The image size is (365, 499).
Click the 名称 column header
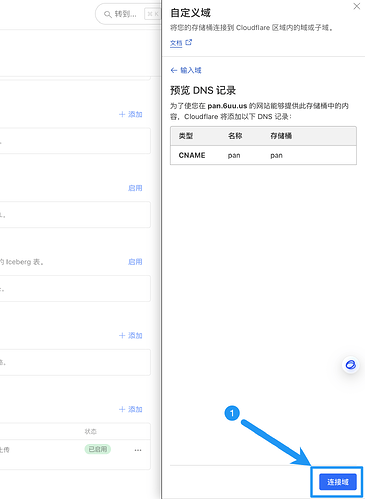click(x=235, y=136)
